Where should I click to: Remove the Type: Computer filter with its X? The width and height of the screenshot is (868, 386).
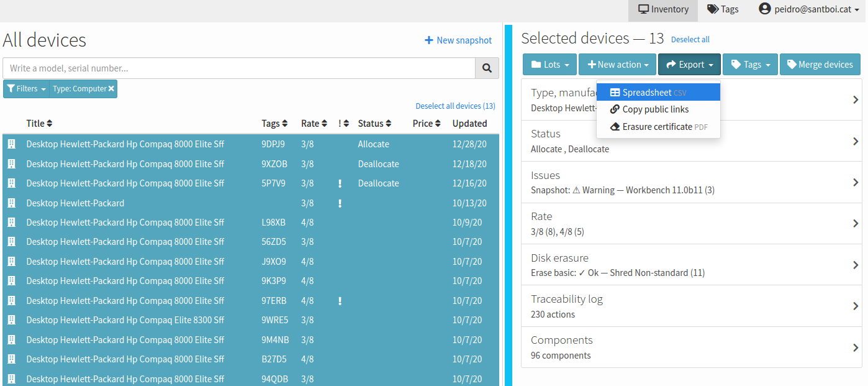pyautogui.click(x=111, y=89)
